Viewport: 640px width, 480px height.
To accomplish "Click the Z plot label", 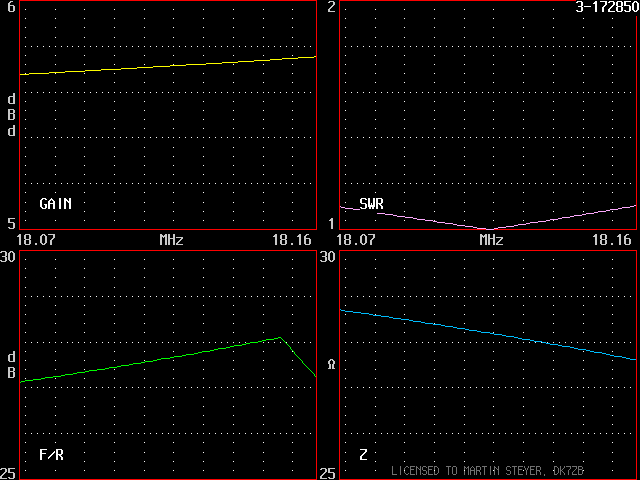I will 363,454.
